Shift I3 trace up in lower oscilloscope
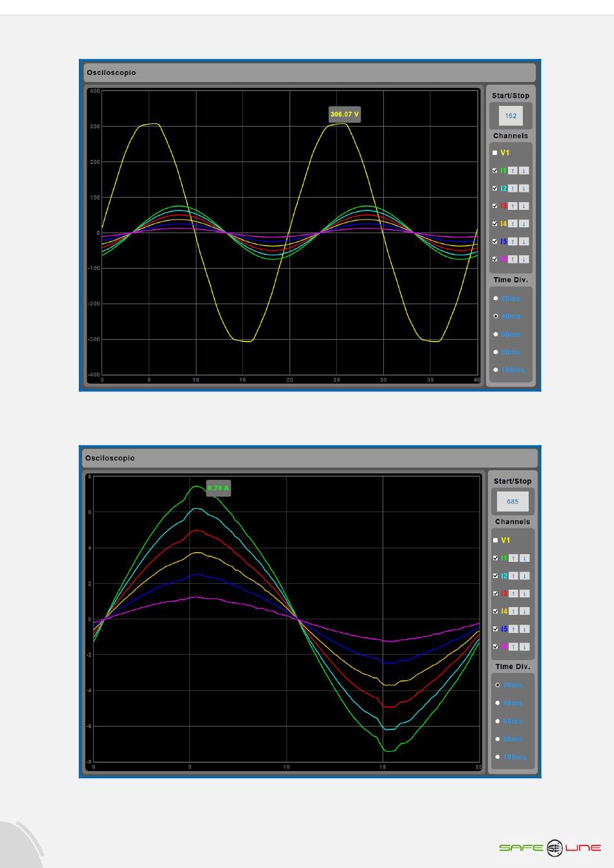Image resolution: width=614 pixels, height=868 pixels. (514, 594)
